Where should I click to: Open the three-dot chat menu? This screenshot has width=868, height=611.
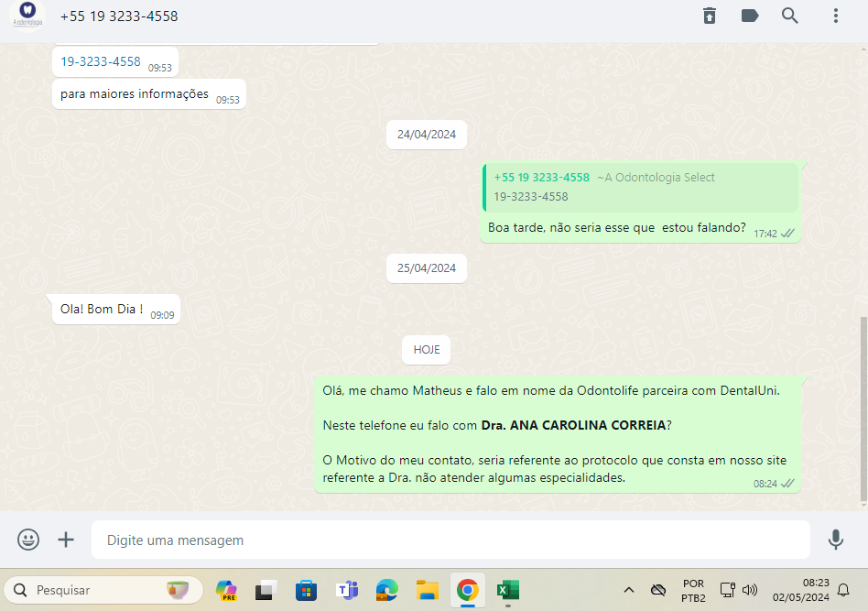tap(835, 16)
